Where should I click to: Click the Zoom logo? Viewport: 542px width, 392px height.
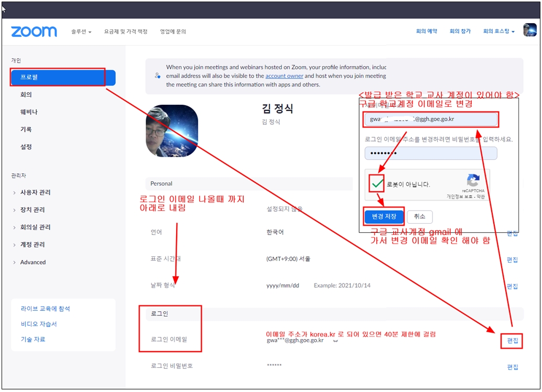tap(34, 31)
